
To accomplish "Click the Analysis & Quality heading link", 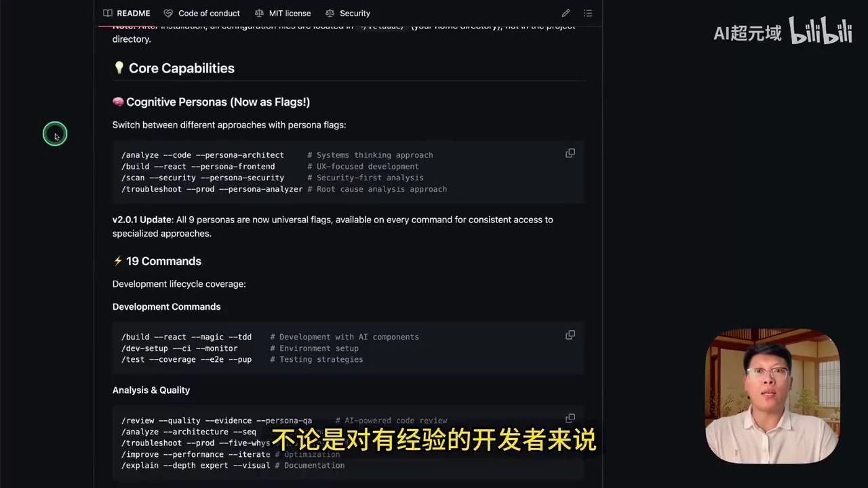I will pos(151,390).
